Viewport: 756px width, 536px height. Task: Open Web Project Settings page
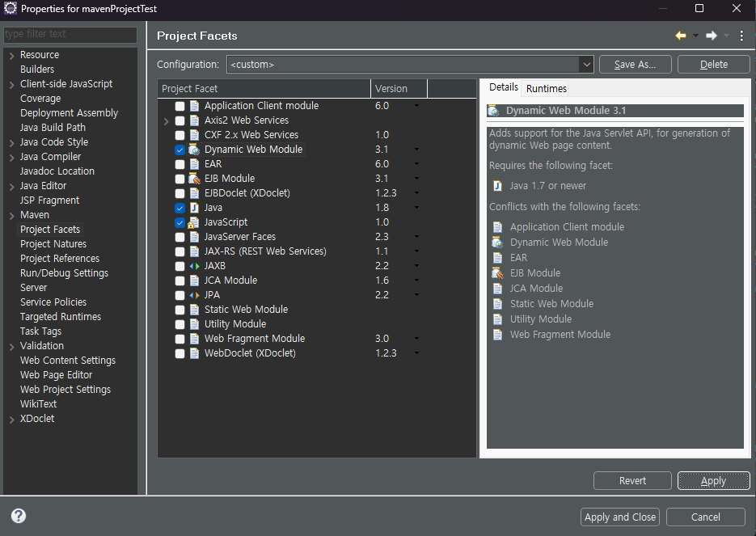coord(65,390)
